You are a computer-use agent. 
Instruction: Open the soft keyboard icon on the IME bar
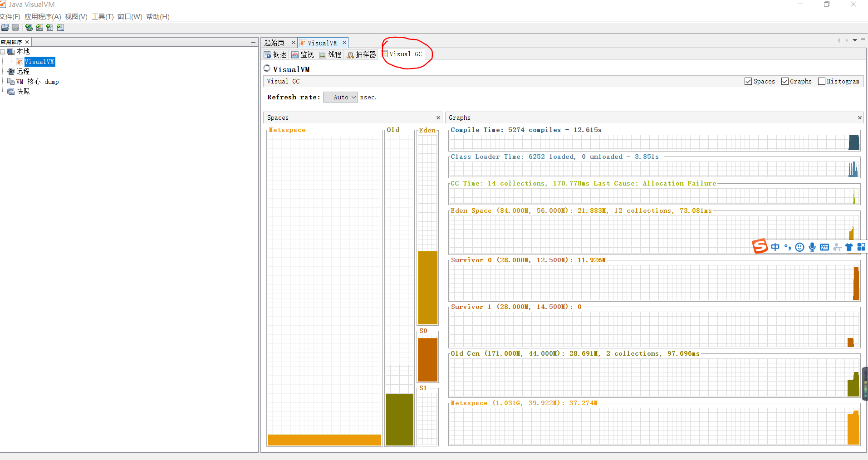point(824,247)
